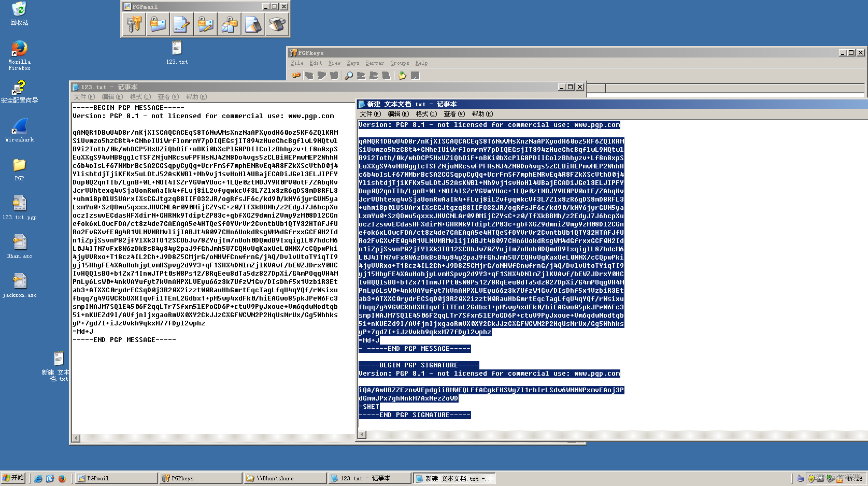Select the Wireshark desktop shortcut
The height and width of the screenshot is (486, 868).
tap(19, 130)
